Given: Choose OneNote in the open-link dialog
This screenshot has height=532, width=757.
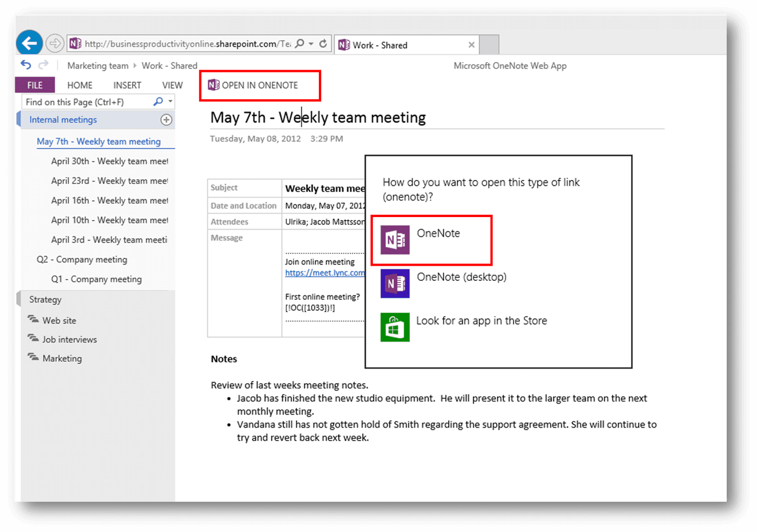Looking at the screenshot, I should coord(438,233).
